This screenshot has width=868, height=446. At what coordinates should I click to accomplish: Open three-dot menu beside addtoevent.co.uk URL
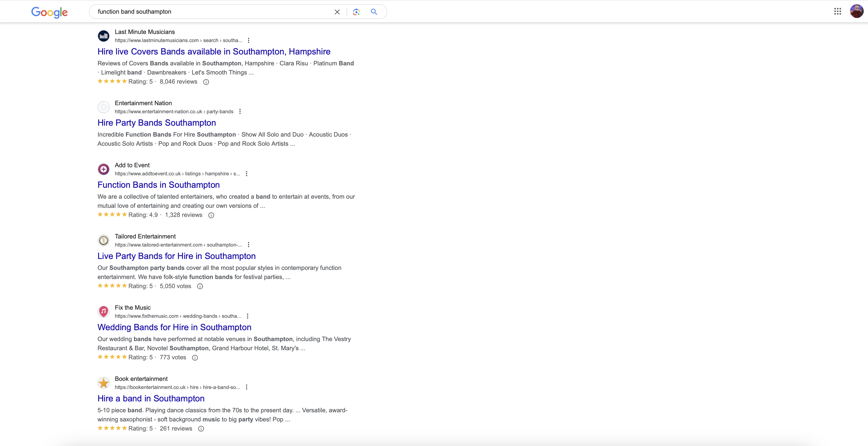pyautogui.click(x=247, y=174)
